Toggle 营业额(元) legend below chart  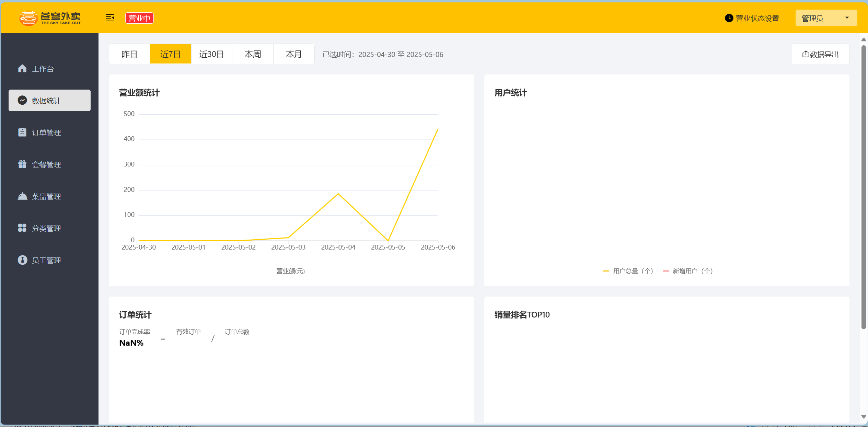click(290, 271)
